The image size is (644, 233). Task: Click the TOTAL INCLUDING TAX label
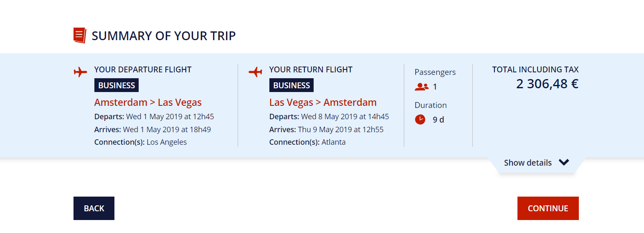pyautogui.click(x=535, y=70)
